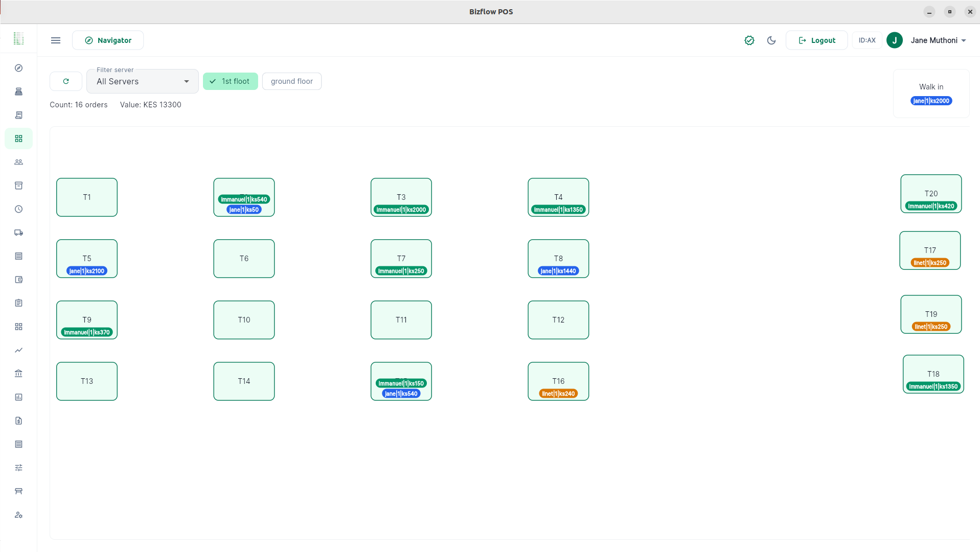Click the verified badge icon in header
The image size is (980, 552).
749,40
